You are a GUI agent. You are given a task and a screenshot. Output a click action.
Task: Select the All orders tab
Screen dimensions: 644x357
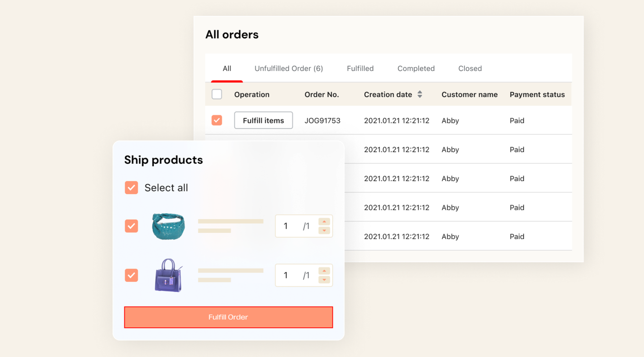point(227,68)
